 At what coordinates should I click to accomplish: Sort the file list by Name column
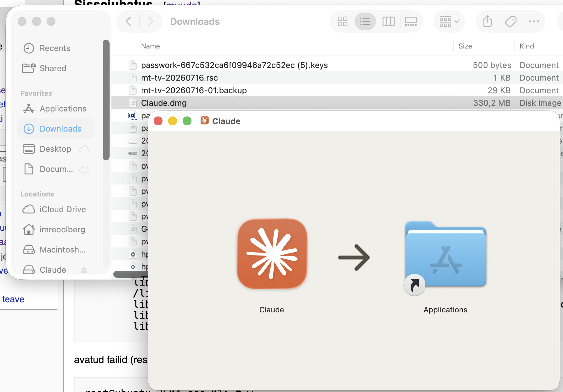(151, 46)
